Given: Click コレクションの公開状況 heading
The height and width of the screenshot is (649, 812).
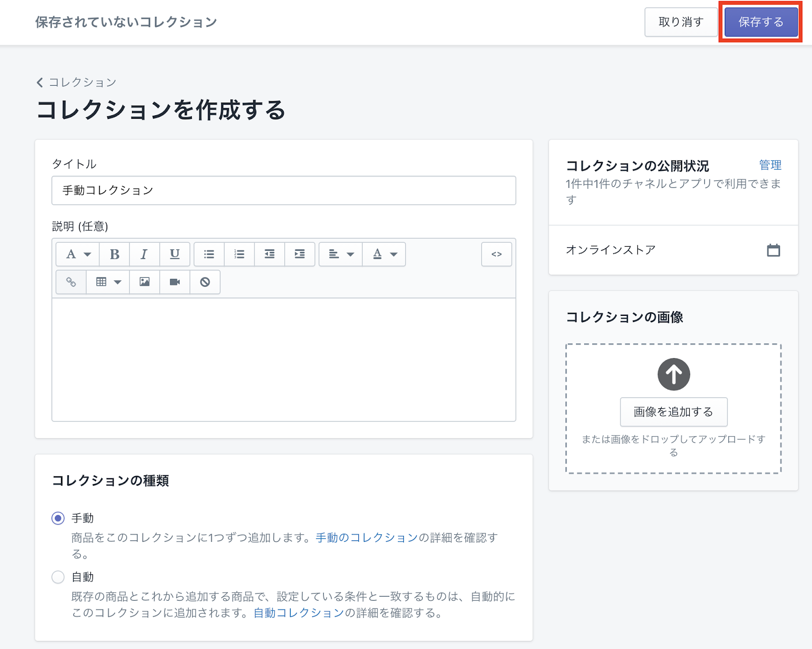Looking at the screenshot, I should (637, 166).
